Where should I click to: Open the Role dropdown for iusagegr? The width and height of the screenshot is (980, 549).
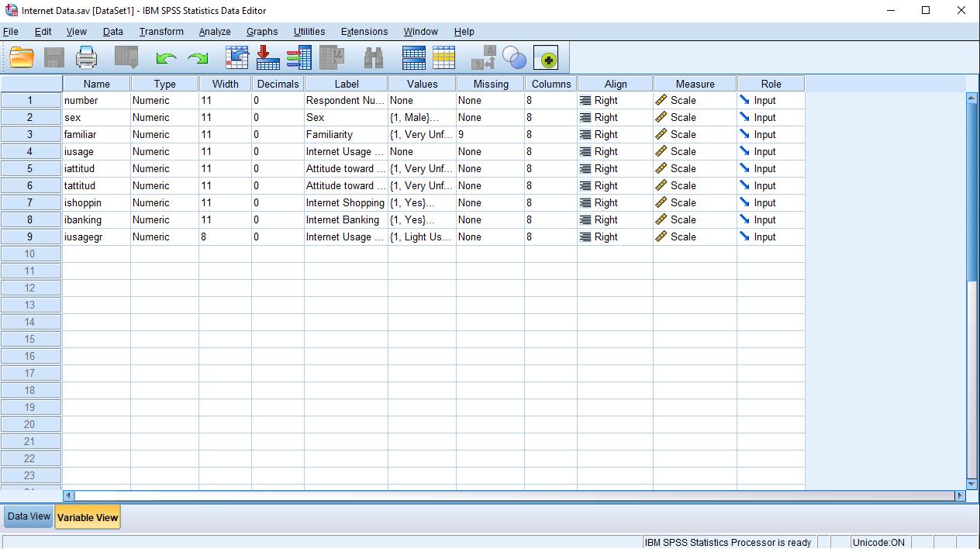[770, 237]
